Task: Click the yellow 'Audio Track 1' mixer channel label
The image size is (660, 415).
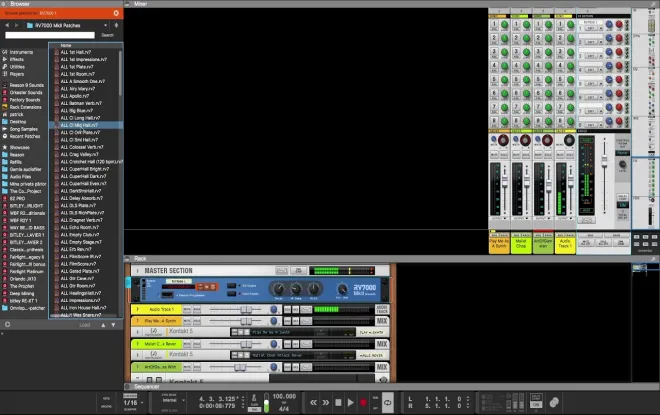Action: 564,246
